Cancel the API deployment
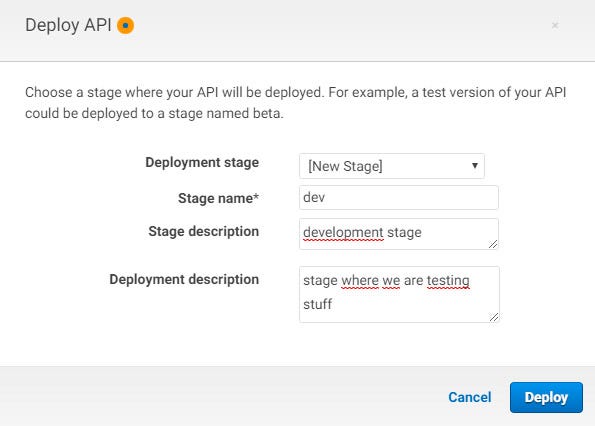 coord(469,397)
